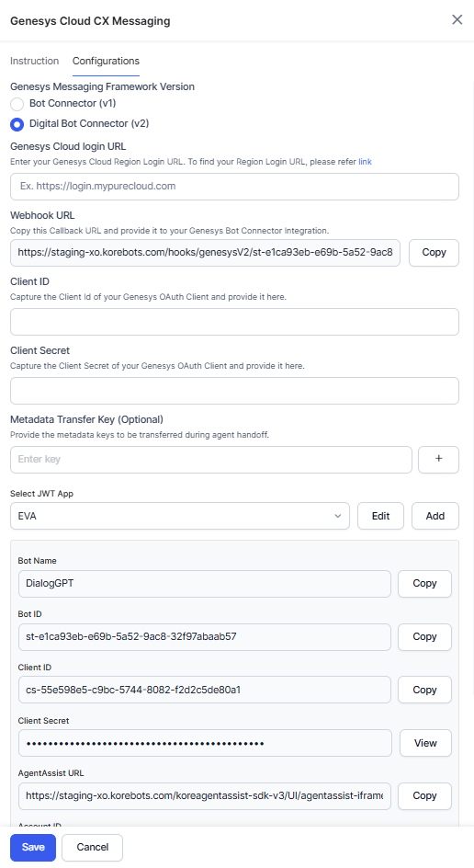Copy the Bot ID value

[x=424, y=637]
